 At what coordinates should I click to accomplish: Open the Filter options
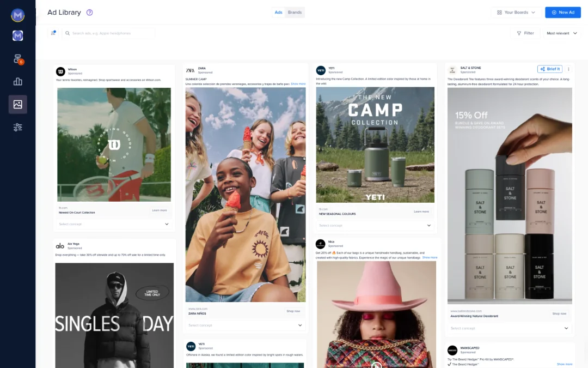click(525, 33)
